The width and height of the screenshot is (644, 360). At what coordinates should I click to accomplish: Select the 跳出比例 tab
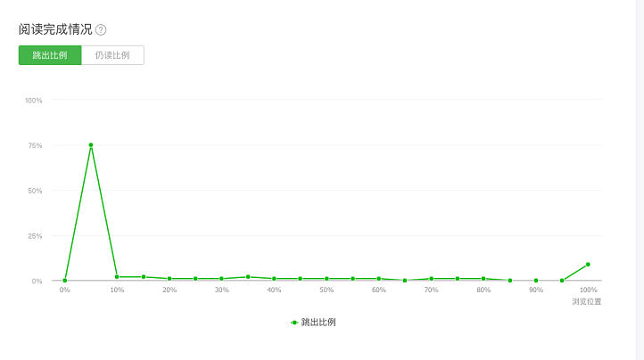[x=50, y=55]
